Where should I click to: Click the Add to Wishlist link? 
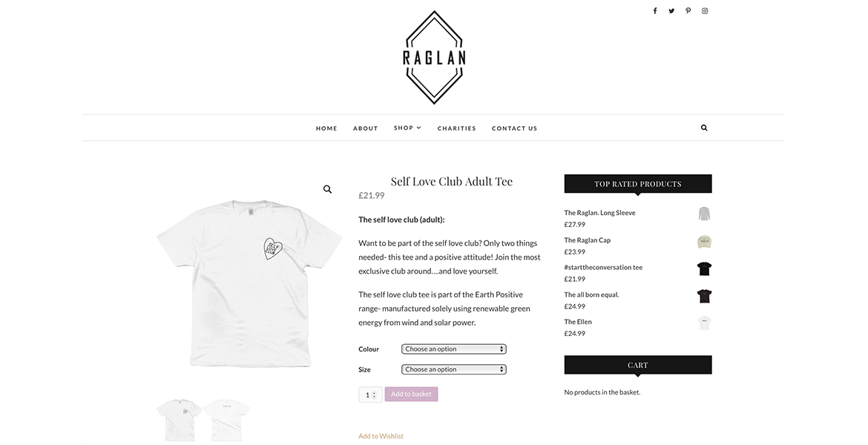(381, 436)
